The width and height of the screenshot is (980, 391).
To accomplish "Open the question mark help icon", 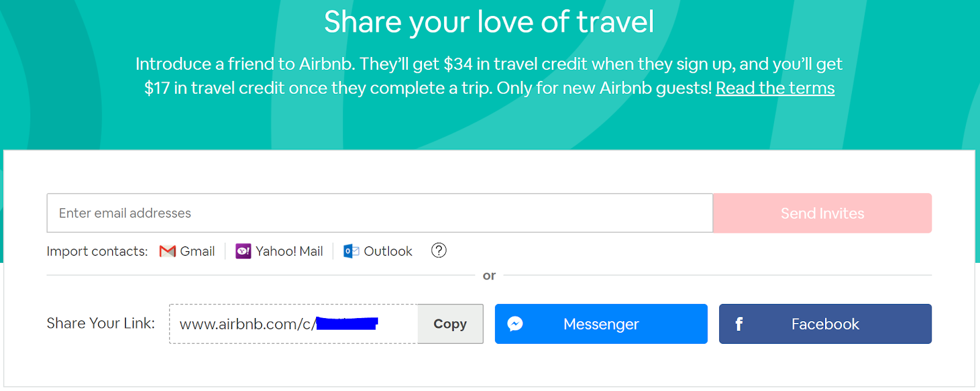I will point(439,250).
